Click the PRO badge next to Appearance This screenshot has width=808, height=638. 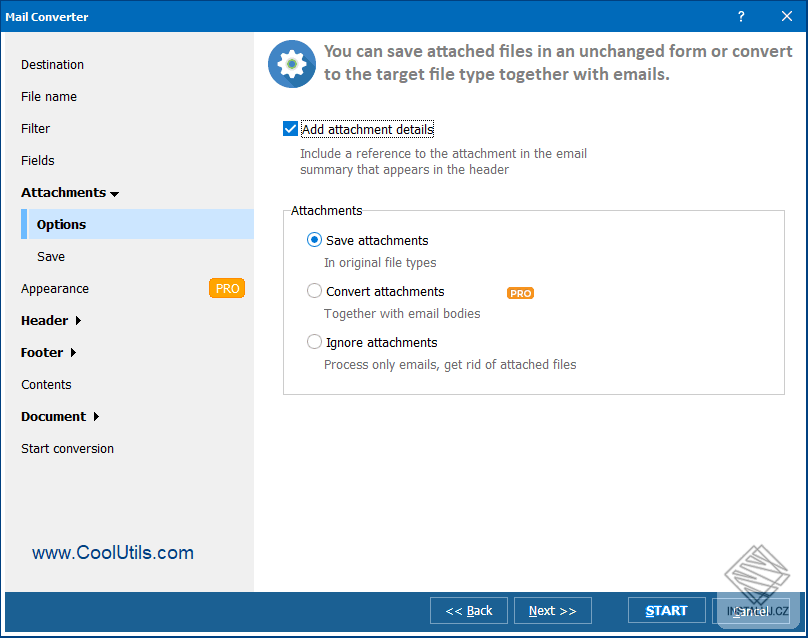click(227, 289)
